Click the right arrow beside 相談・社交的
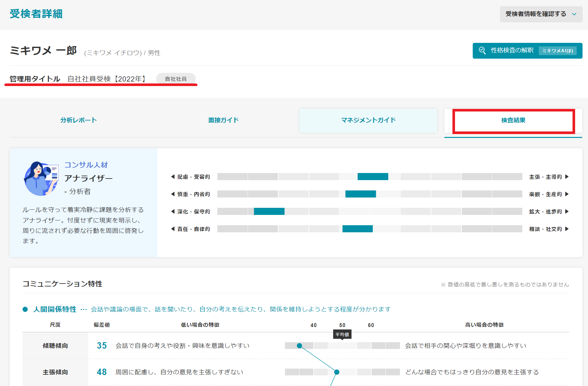Screen dimensions: 588x386 [567, 229]
